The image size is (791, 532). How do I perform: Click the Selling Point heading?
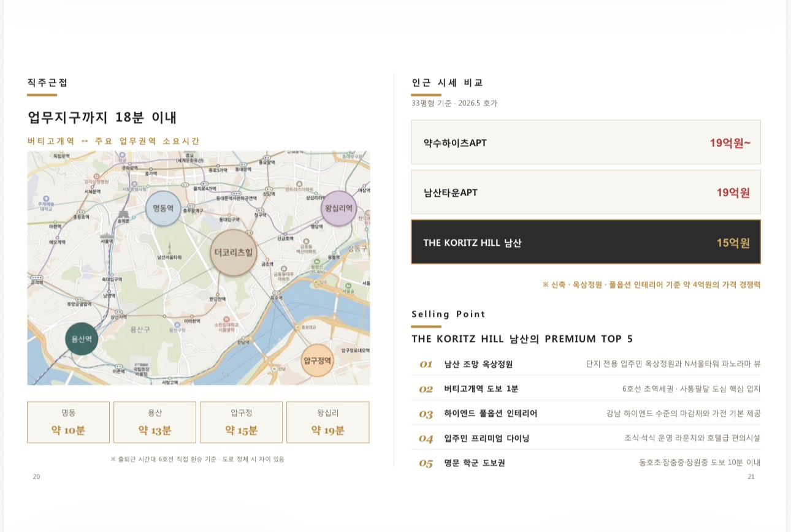coord(448,314)
